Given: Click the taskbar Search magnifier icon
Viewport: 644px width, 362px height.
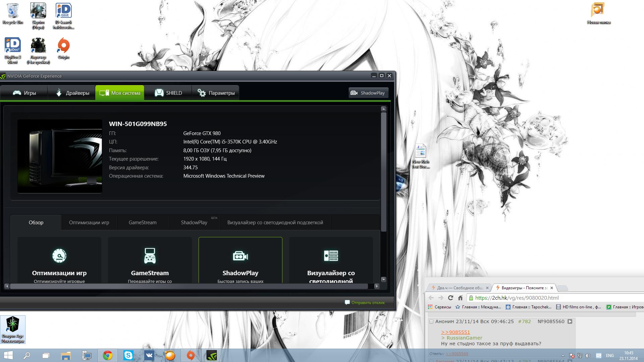Looking at the screenshot, I should [x=26, y=355].
